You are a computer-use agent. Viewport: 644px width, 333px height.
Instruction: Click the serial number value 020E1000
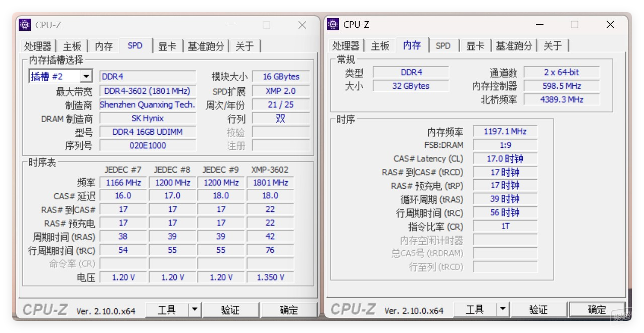click(147, 146)
